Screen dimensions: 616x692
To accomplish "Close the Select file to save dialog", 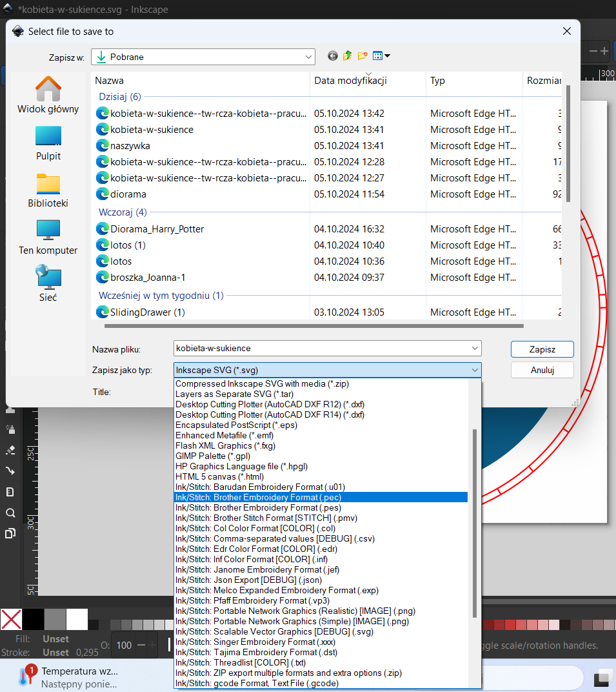I will coord(567,31).
